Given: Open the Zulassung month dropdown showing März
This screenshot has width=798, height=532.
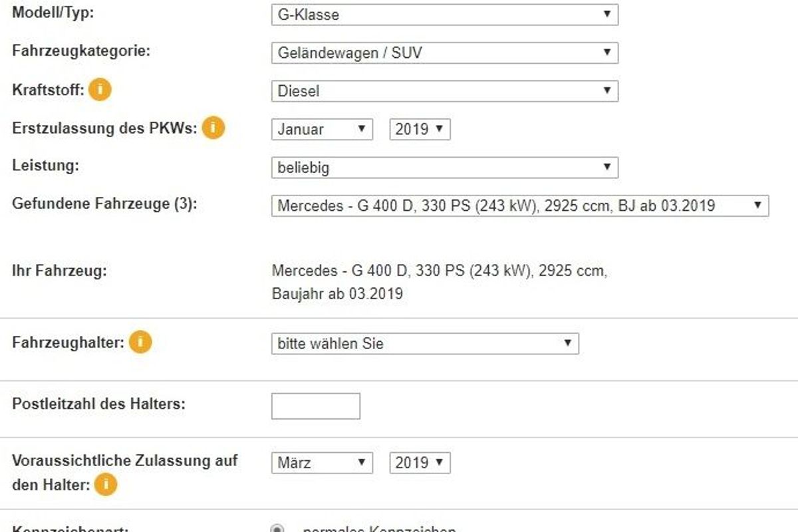Looking at the screenshot, I should pos(322,463).
